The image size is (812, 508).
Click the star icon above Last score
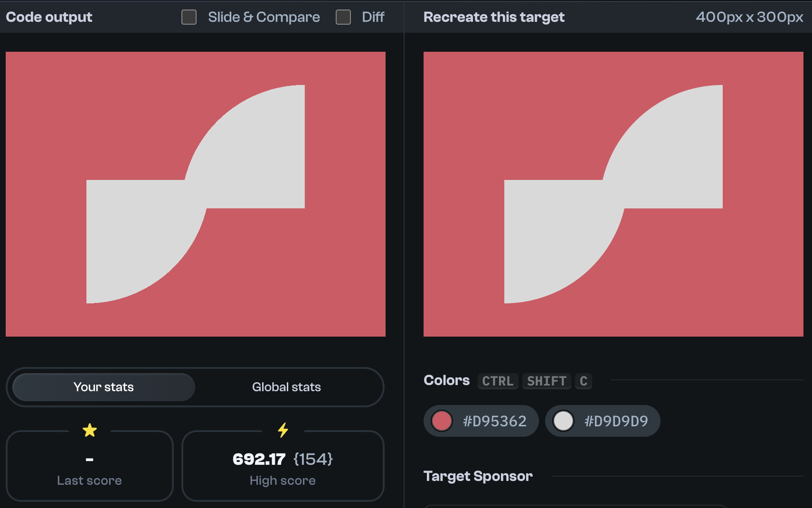click(89, 430)
